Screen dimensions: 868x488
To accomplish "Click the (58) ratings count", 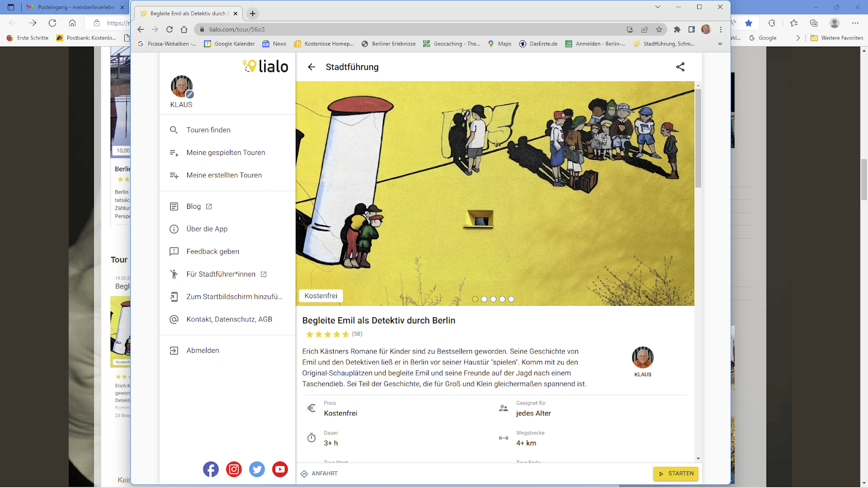I will point(357,334).
